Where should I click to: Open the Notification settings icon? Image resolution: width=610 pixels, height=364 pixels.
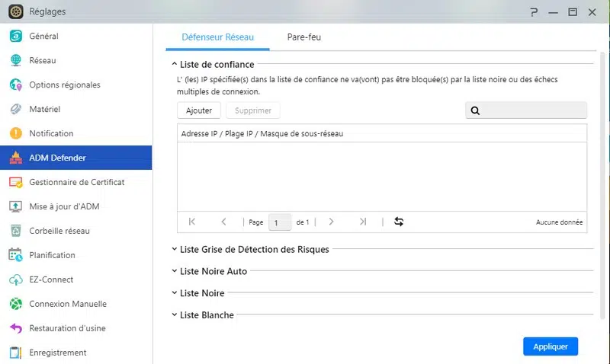tap(15, 133)
